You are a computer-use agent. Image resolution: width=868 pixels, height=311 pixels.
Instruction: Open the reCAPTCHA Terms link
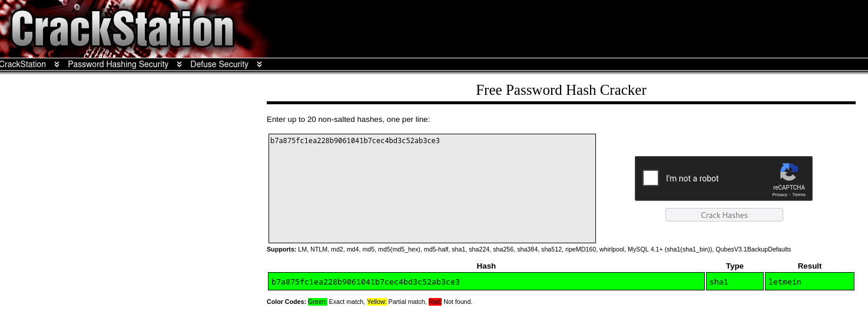pos(799,195)
